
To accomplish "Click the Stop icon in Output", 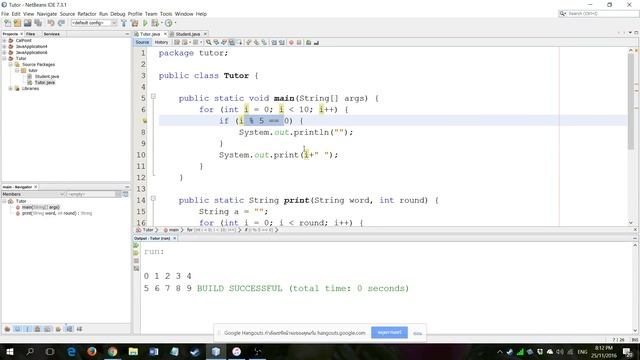I will (136, 261).
